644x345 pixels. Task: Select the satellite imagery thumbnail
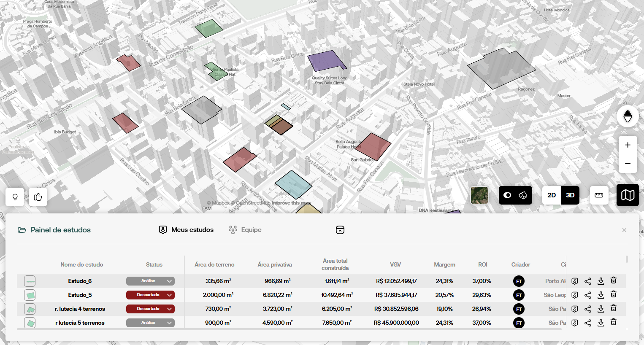click(x=479, y=195)
